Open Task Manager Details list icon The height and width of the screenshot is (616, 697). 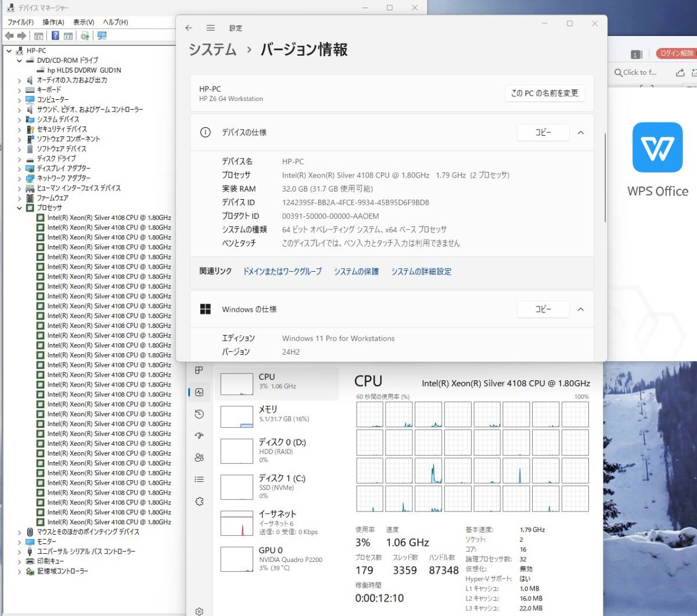click(199, 480)
